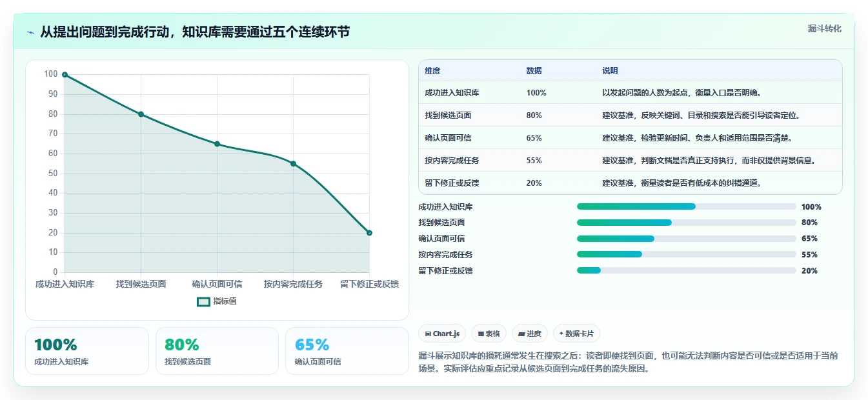This screenshot has height=400, width=868.
Task: Select the 表格 chip
Action: click(x=489, y=334)
